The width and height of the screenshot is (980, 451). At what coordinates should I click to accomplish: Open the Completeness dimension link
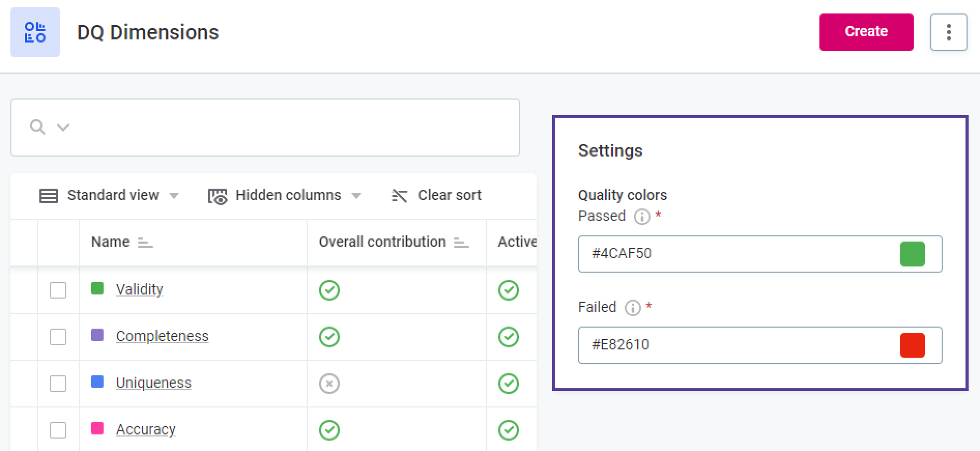coord(162,336)
